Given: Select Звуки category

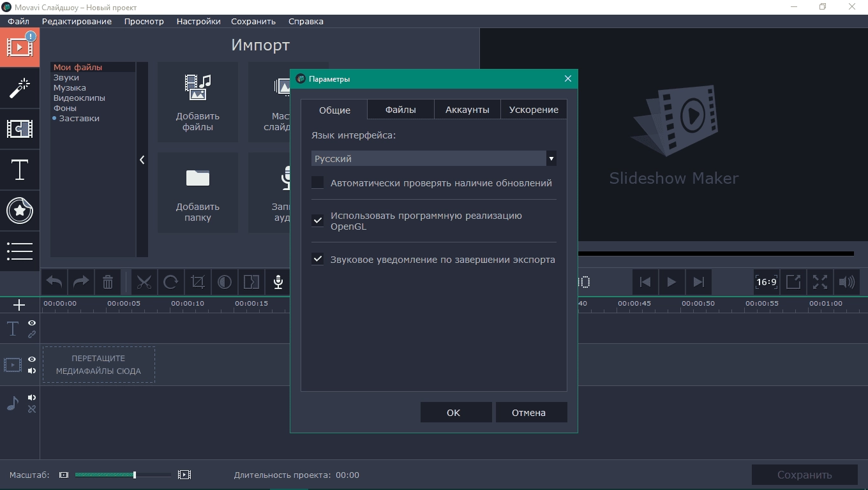Looking at the screenshot, I should 66,77.
